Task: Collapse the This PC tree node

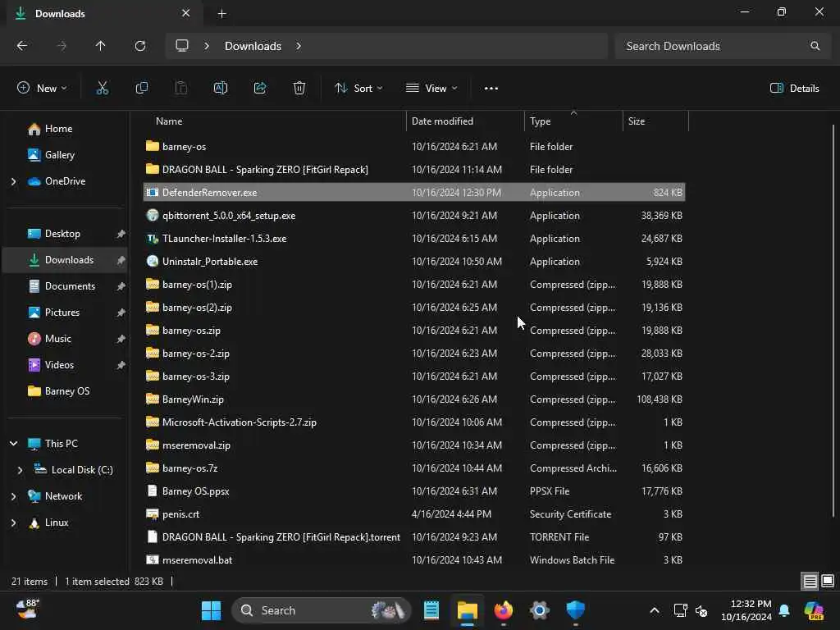Action: (x=13, y=444)
